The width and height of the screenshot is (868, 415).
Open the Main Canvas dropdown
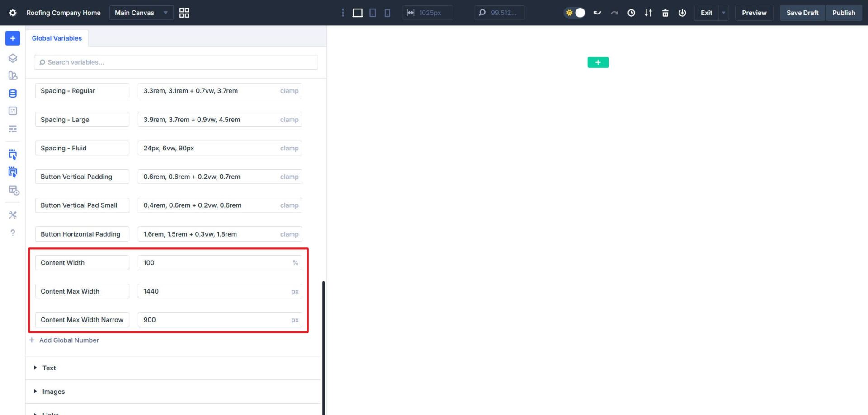coord(141,13)
